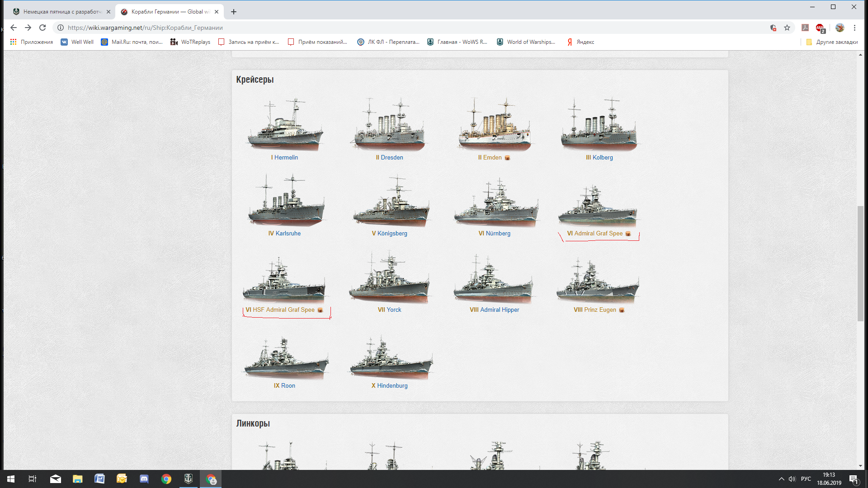Image resolution: width=868 pixels, height=488 pixels.
Task: Open a new browser tab
Action: click(x=234, y=12)
